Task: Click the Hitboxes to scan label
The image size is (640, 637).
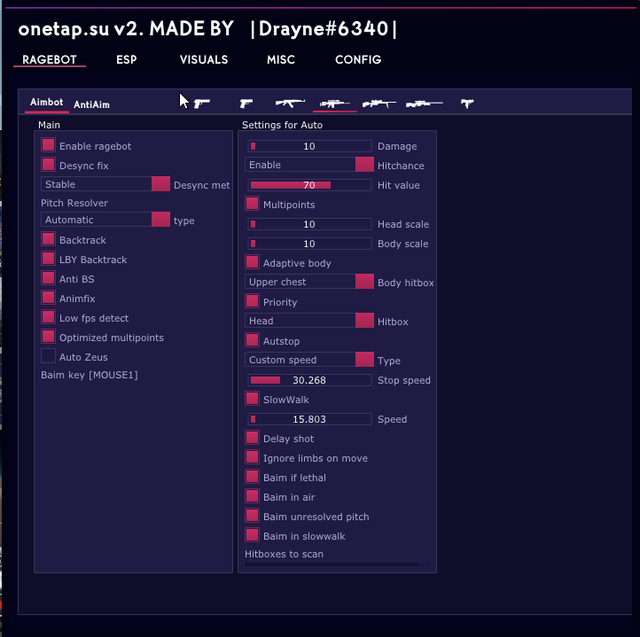Action: tap(284, 554)
